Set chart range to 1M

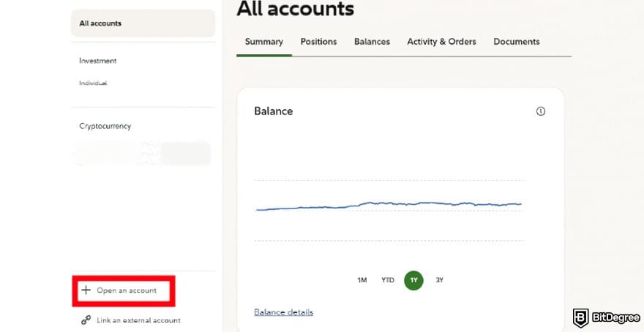[362, 280]
